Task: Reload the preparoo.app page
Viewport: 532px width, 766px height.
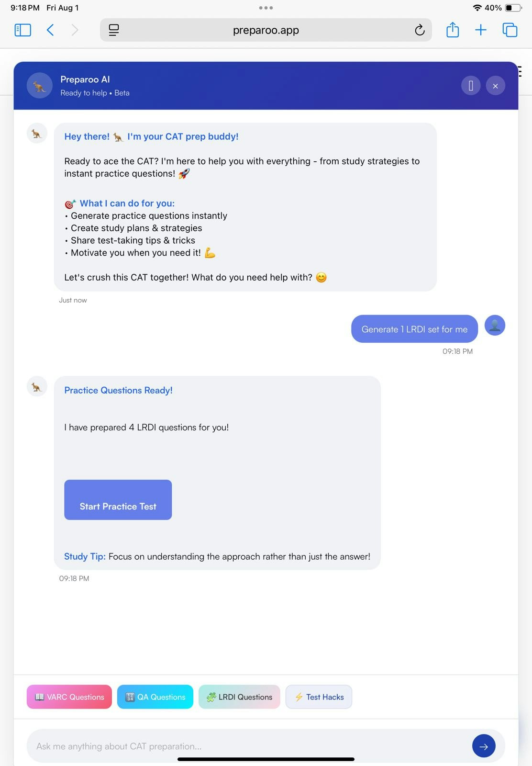Action: 420,30
